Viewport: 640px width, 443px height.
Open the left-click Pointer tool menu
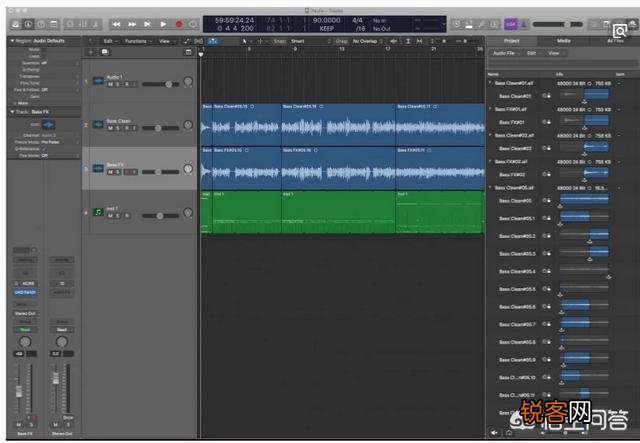tap(245, 41)
